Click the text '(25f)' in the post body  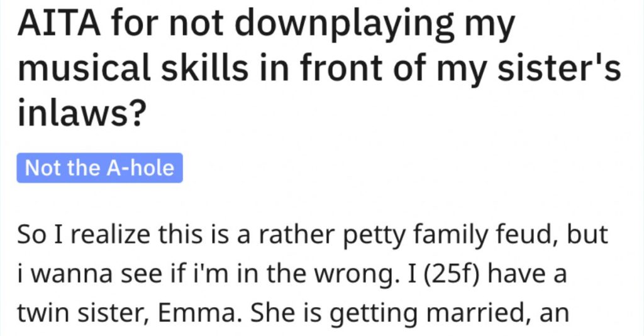coord(450,274)
